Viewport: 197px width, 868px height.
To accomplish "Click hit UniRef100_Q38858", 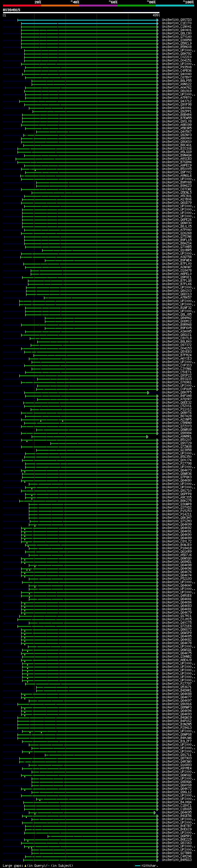I will click(176, 40).
